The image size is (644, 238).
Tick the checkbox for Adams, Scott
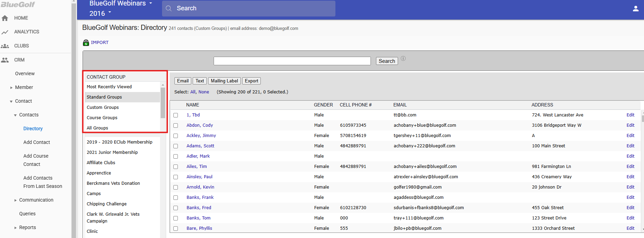(175, 146)
